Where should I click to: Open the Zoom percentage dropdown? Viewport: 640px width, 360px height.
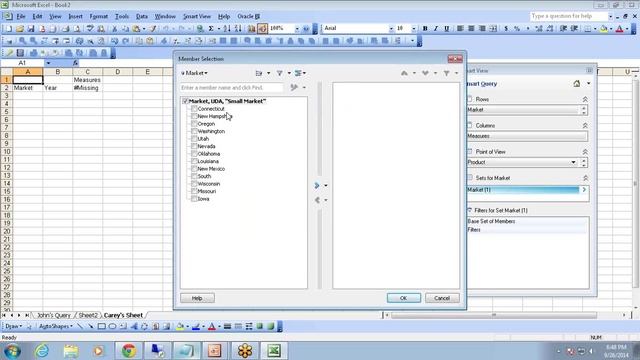tap(297, 29)
